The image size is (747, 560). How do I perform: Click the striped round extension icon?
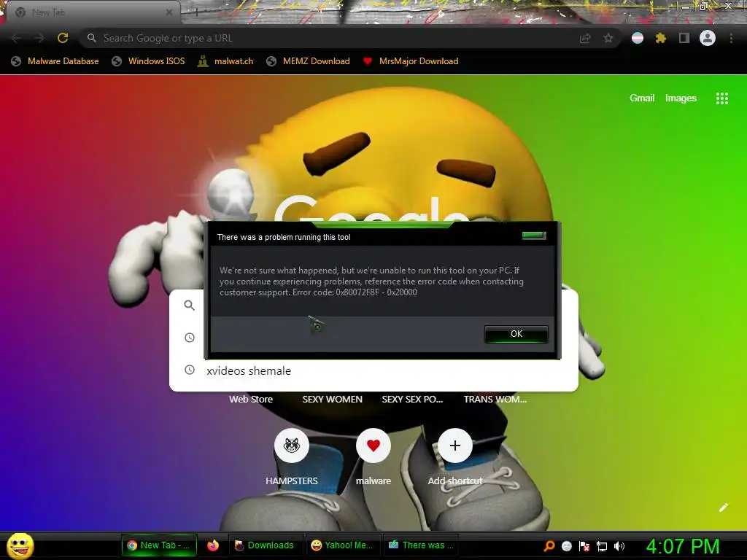(x=638, y=38)
